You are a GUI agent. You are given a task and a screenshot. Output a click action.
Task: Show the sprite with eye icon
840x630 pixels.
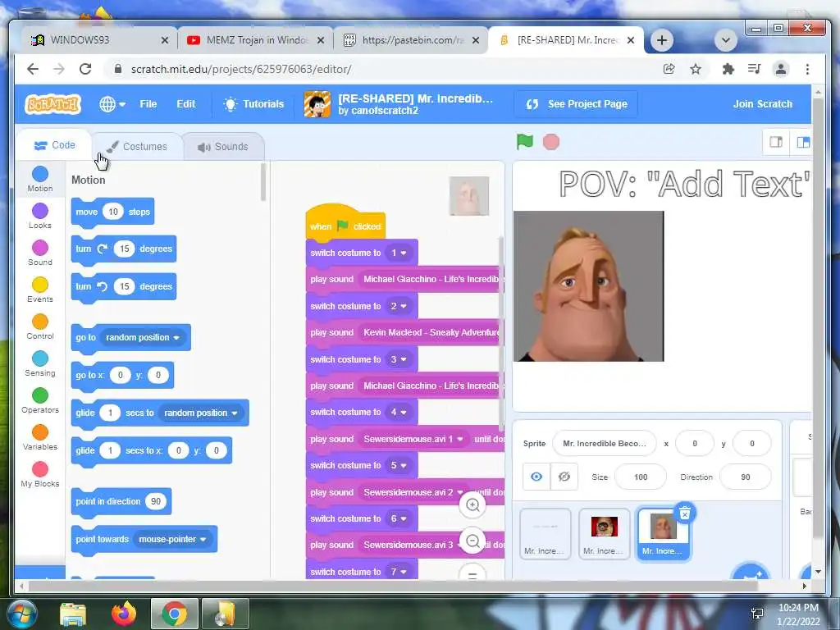tap(536, 477)
